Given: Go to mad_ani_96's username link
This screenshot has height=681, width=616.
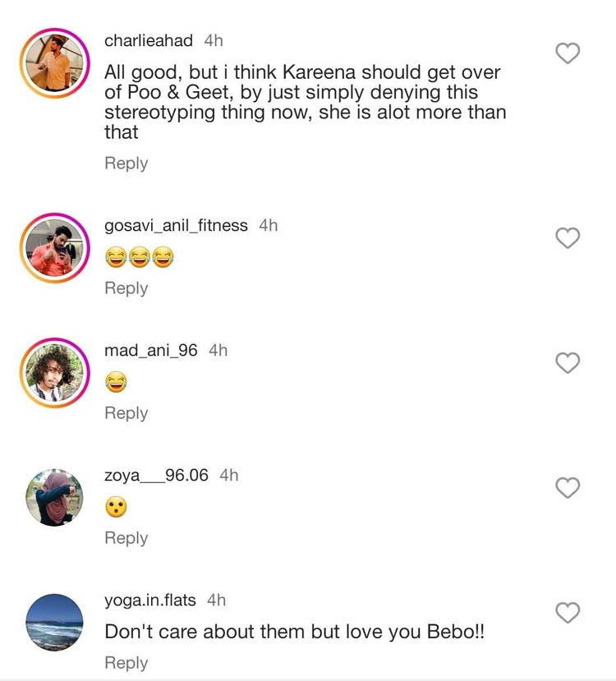Looking at the screenshot, I should tap(151, 351).
